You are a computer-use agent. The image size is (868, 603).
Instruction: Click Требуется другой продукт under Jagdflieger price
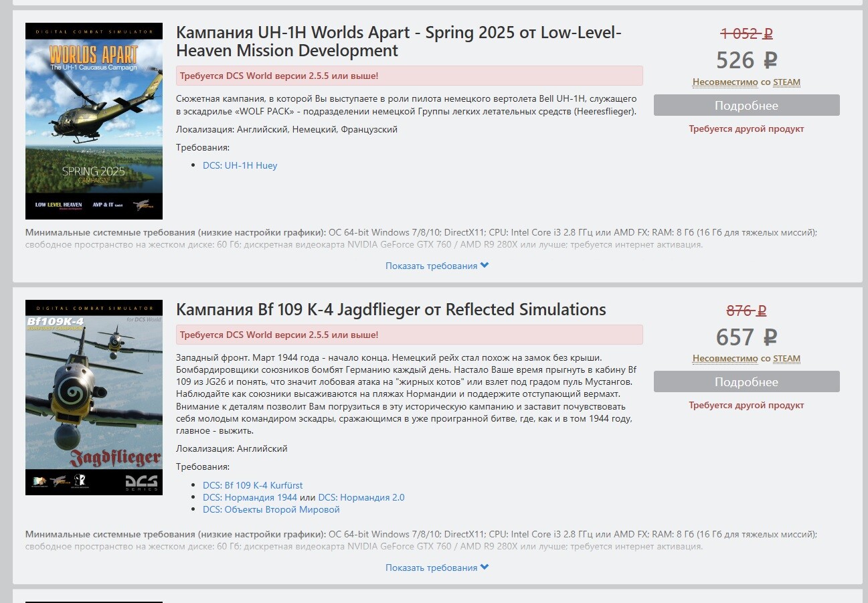click(746, 405)
